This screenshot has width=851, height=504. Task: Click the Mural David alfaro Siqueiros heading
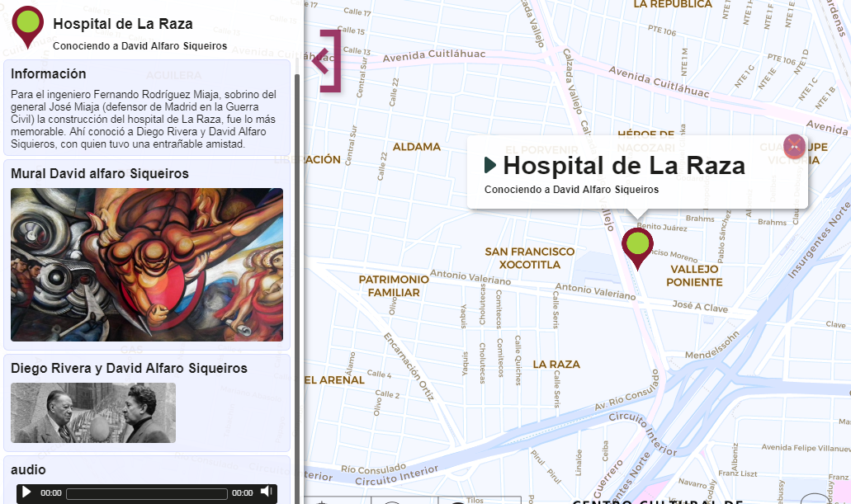point(100,173)
